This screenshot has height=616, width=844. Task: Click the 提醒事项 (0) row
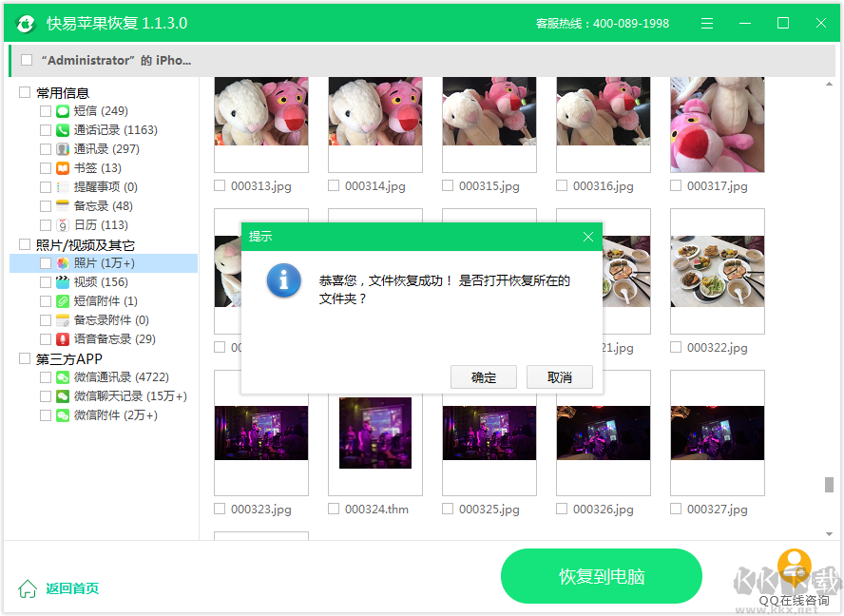104,187
